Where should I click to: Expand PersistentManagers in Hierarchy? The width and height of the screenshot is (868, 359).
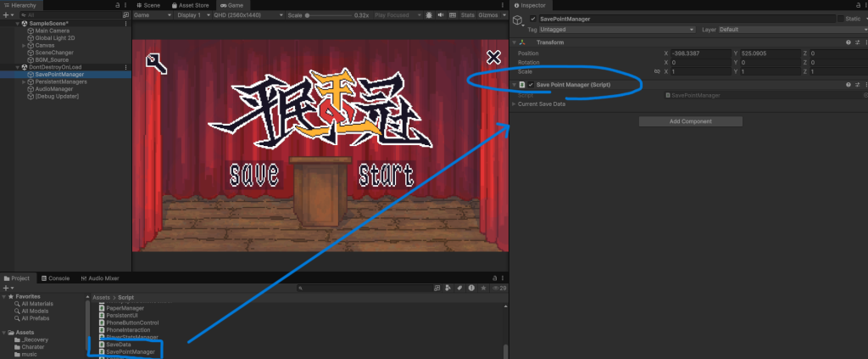(x=24, y=81)
